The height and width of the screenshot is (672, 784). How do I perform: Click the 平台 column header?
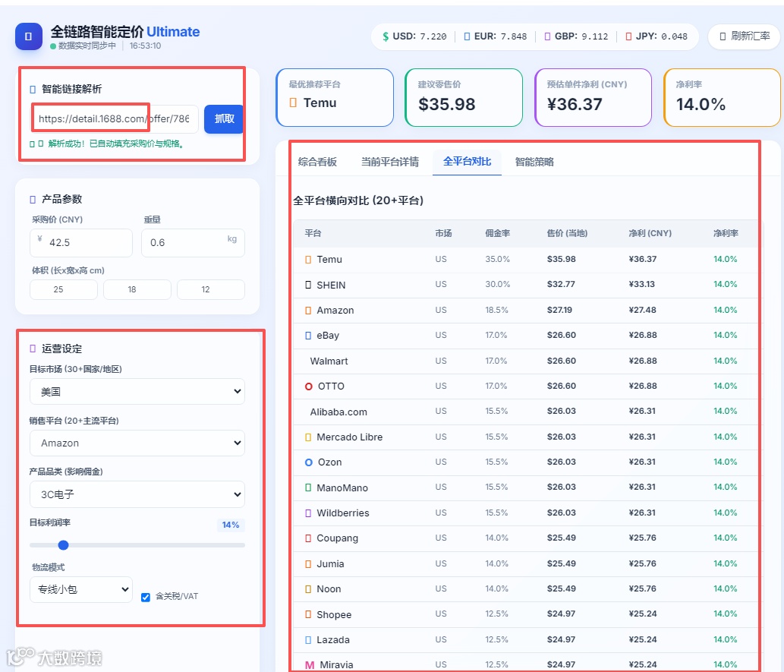tap(313, 233)
